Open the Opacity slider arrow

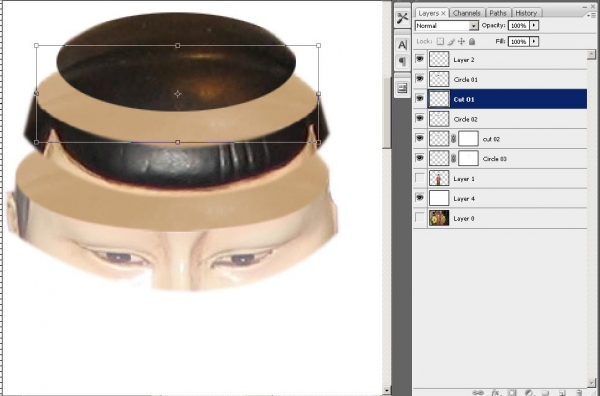click(x=534, y=26)
